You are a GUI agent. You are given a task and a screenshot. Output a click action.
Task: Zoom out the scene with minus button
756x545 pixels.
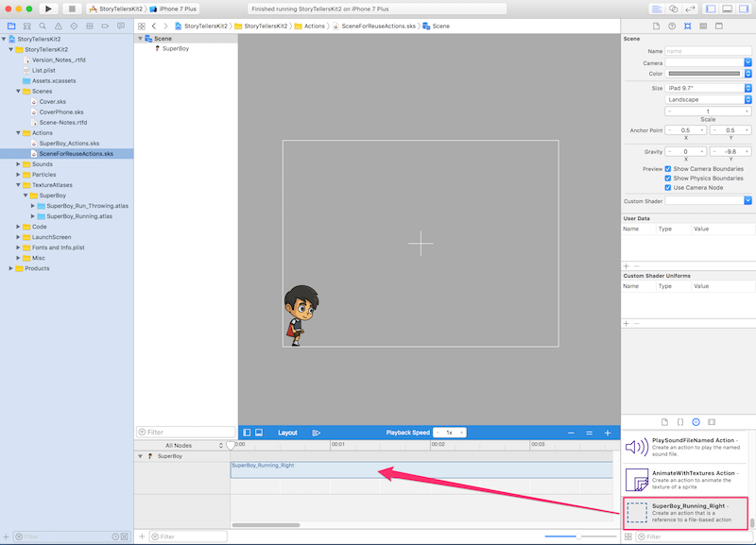point(571,433)
